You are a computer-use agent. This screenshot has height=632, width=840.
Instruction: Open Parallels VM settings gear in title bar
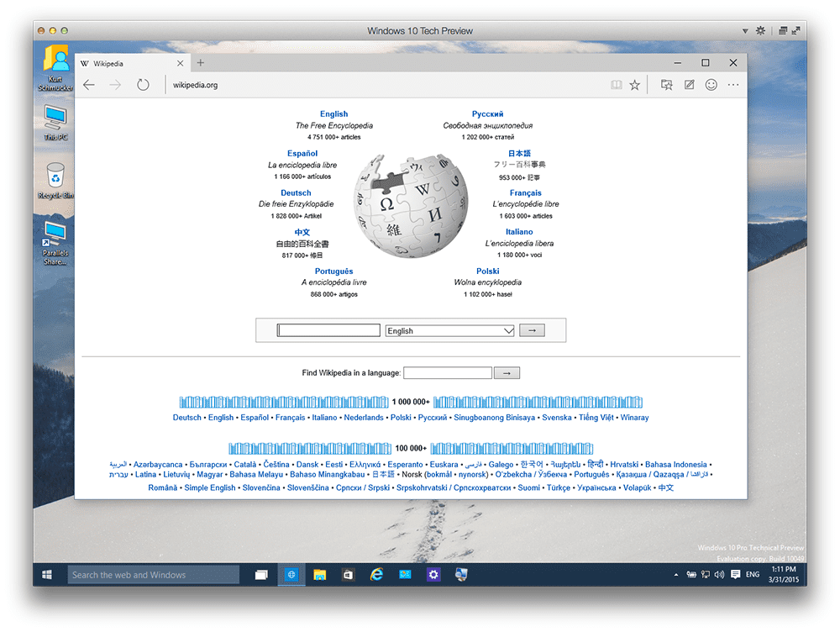tap(760, 30)
